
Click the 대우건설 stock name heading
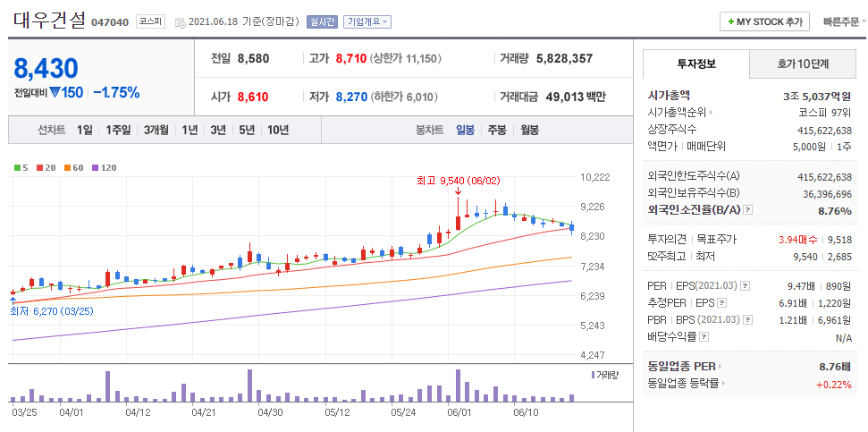click(x=49, y=21)
